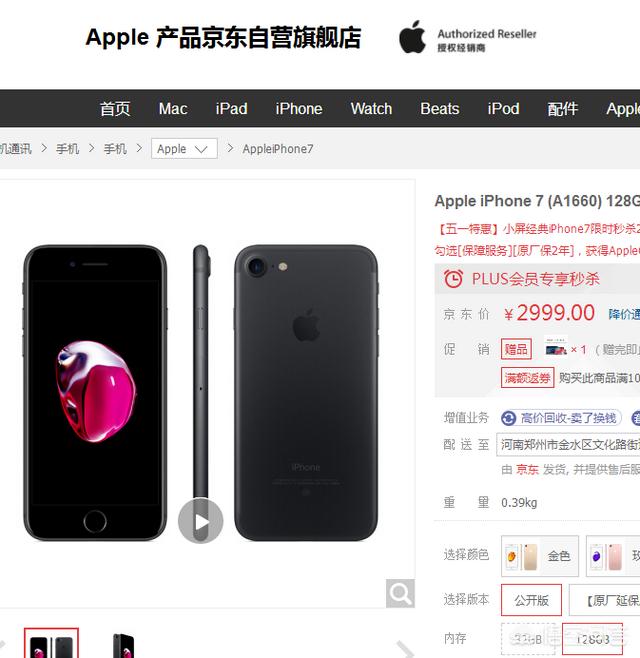Select the second product thumbnail image
This screenshot has height=658, width=640.
(124, 645)
